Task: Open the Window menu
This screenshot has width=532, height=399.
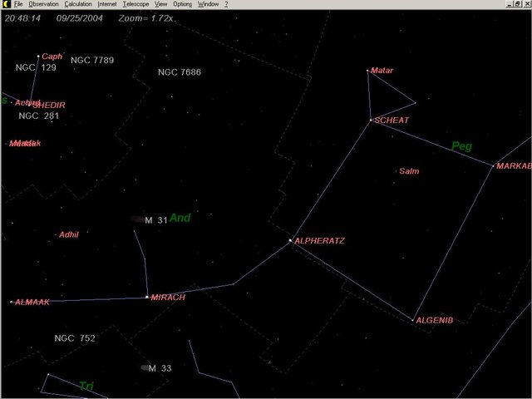Action: (208, 4)
